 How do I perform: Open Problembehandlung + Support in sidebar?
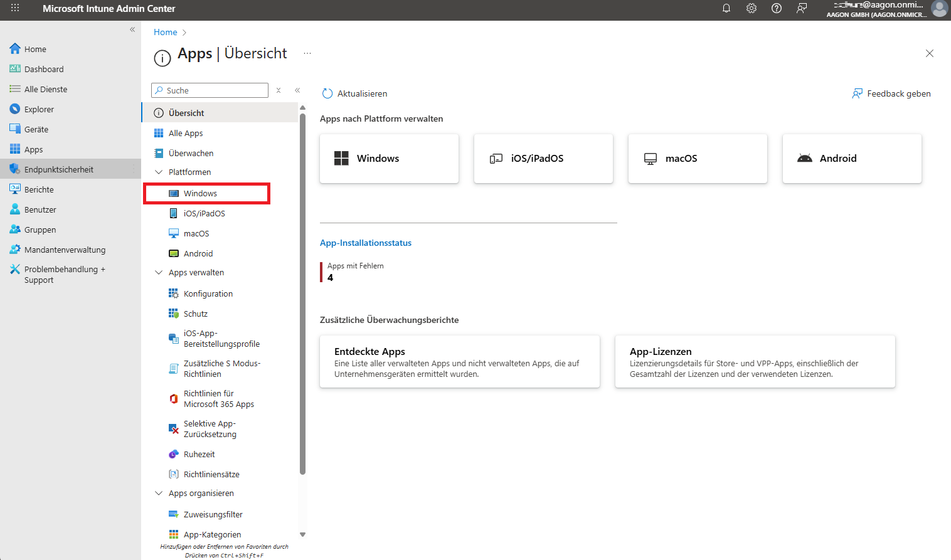(x=64, y=275)
